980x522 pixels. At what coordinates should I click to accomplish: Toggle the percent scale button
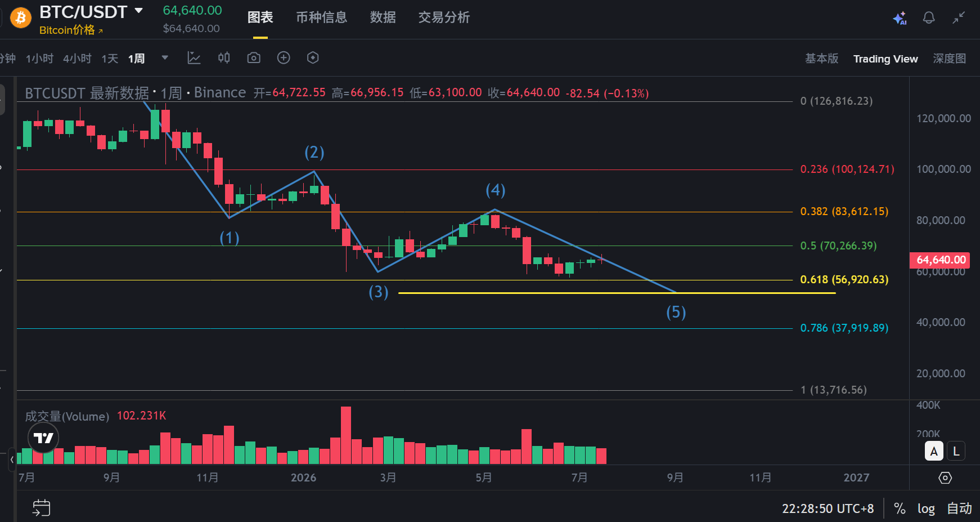point(900,508)
